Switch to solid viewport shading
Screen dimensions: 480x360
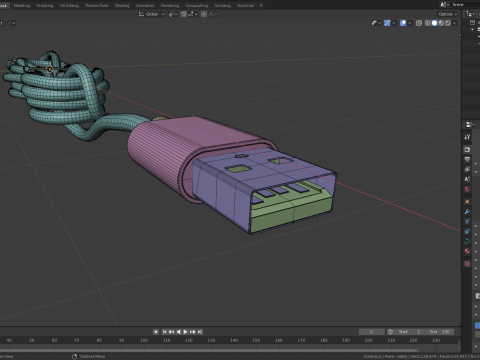click(x=434, y=23)
